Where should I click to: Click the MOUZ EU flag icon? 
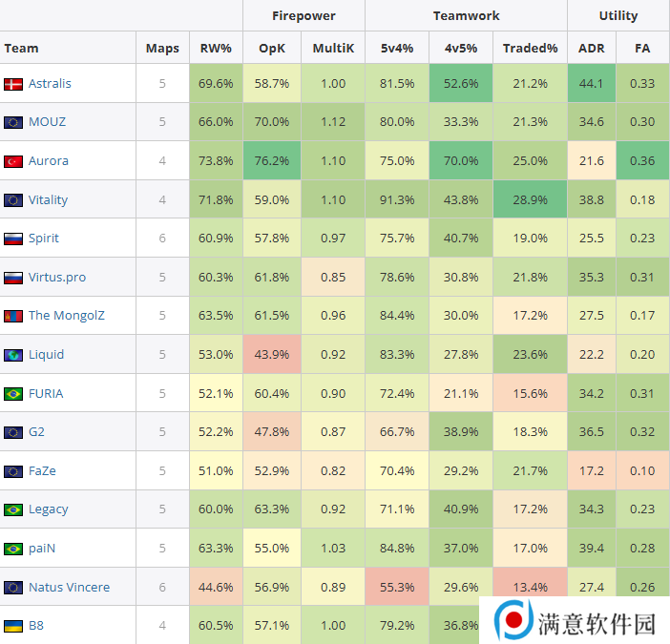point(13,122)
